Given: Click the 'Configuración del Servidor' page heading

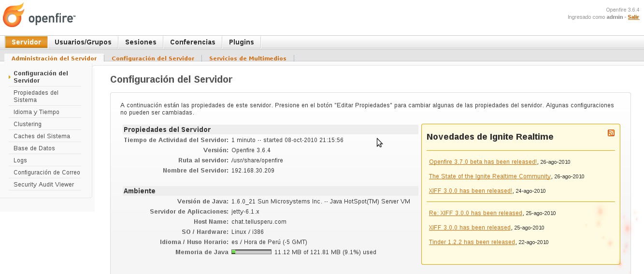Looking at the screenshot, I should click(x=172, y=79).
